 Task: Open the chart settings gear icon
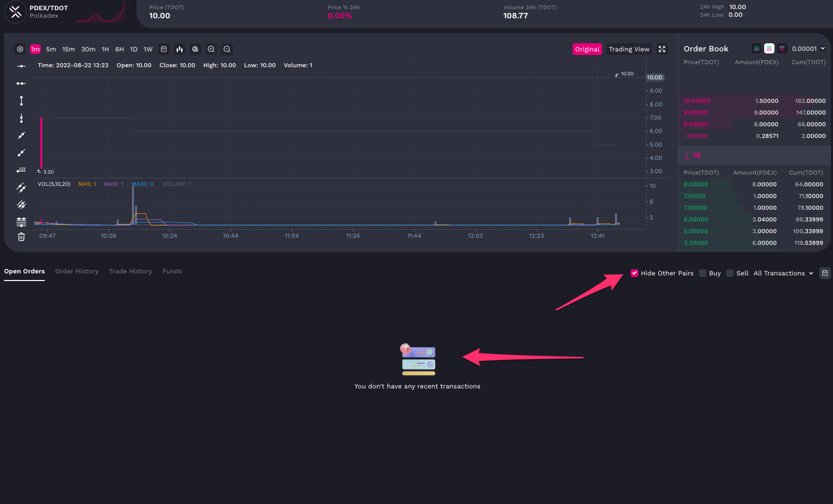(x=20, y=49)
